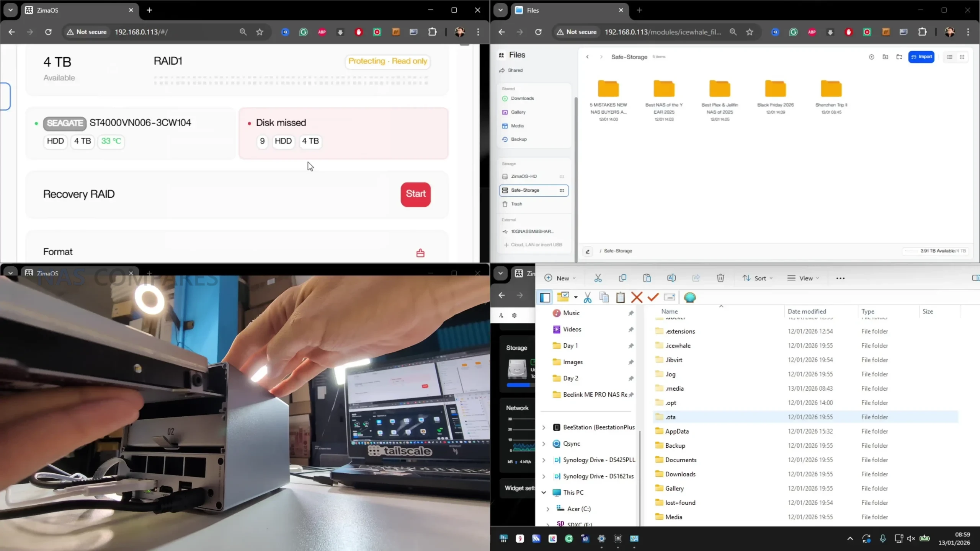Click the Explorer rename icon
The height and width of the screenshot is (551, 980).
click(x=671, y=278)
